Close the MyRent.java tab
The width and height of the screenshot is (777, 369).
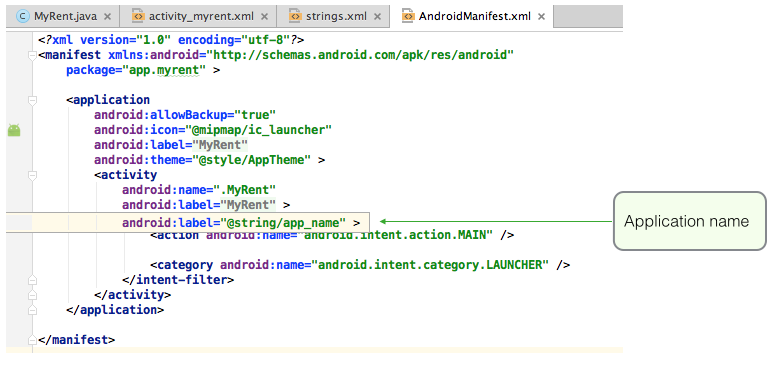pos(108,17)
